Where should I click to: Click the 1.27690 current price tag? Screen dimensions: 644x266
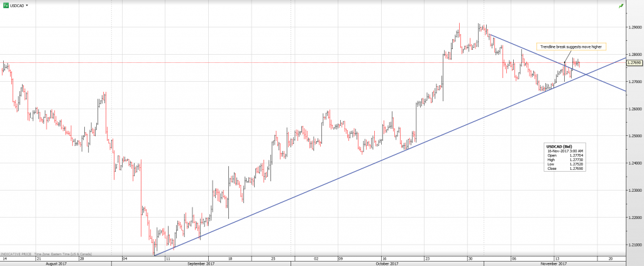pyautogui.click(x=635, y=63)
